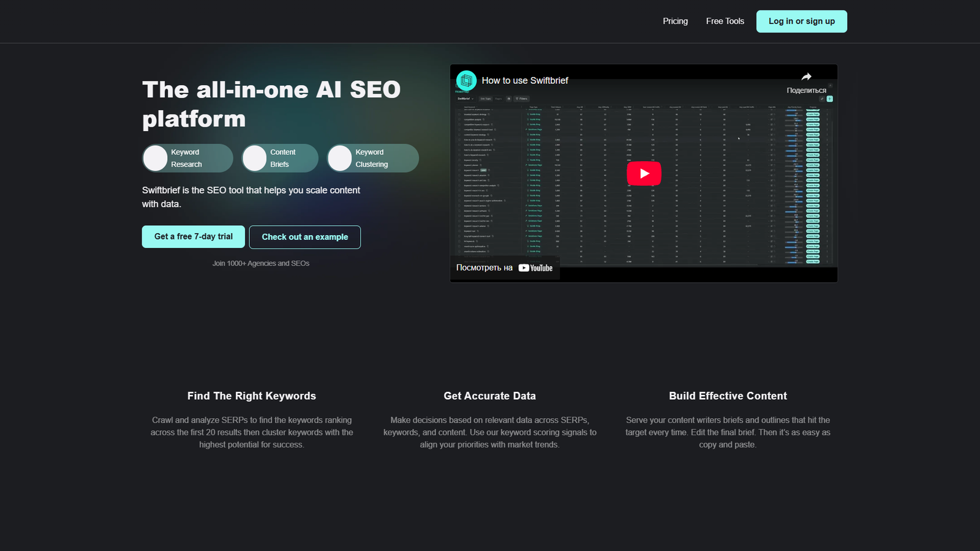Open the Pricing page link
Viewport: 980px width, 551px height.
pyautogui.click(x=675, y=21)
